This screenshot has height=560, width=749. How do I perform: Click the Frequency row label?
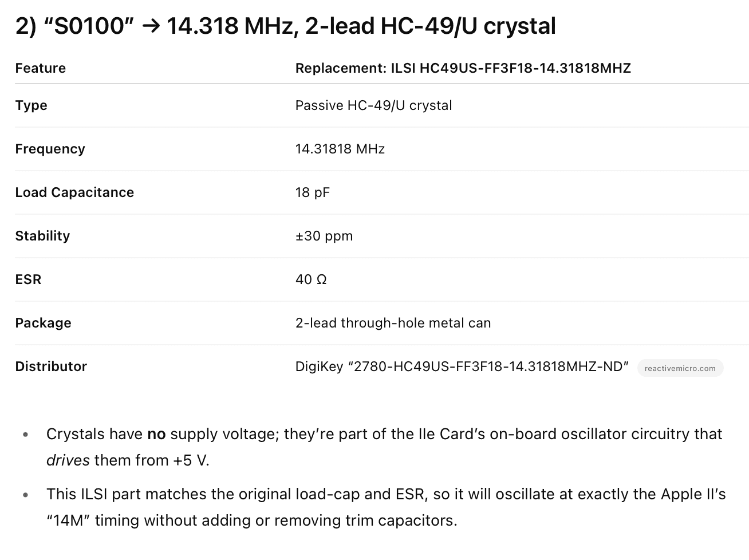point(50,149)
